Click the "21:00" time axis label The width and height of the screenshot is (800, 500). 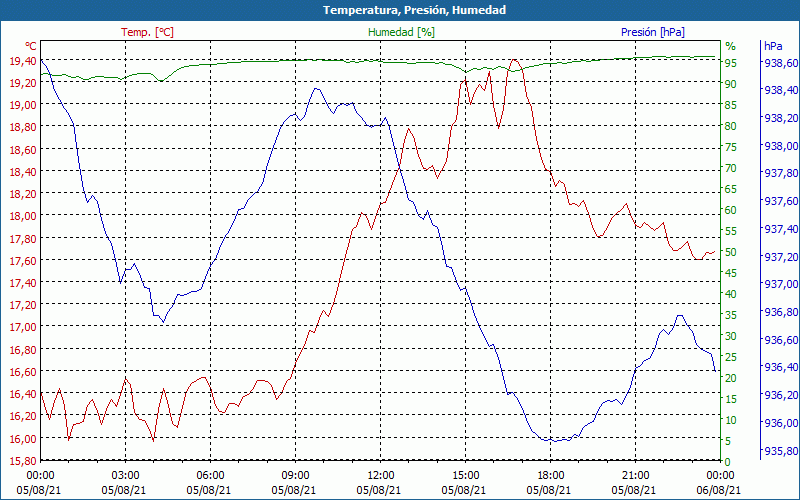635,476
